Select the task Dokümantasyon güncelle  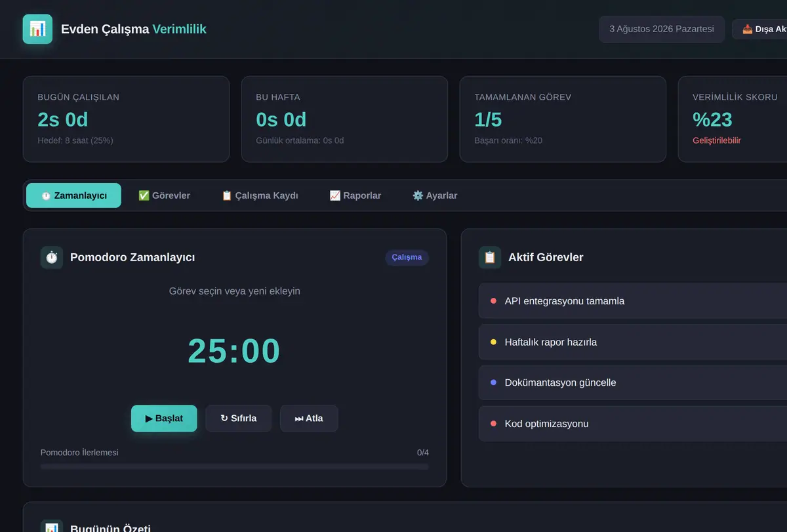click(x=633, y=382)
